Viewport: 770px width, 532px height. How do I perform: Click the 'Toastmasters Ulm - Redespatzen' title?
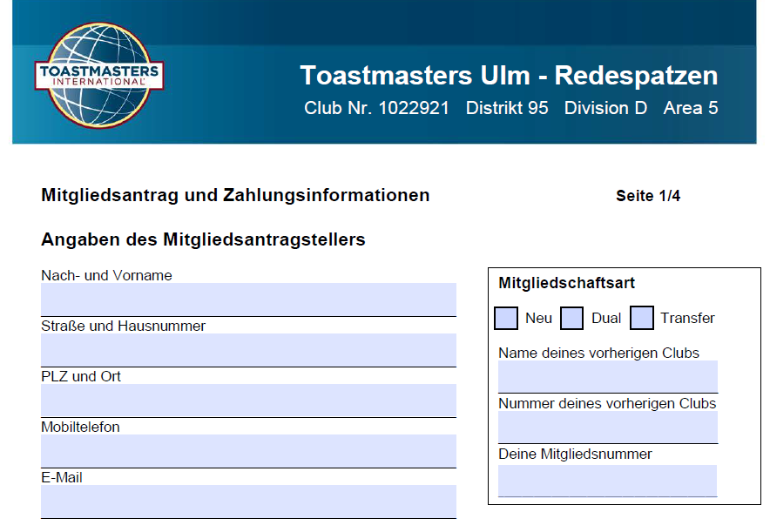click(x=509, y=76)
